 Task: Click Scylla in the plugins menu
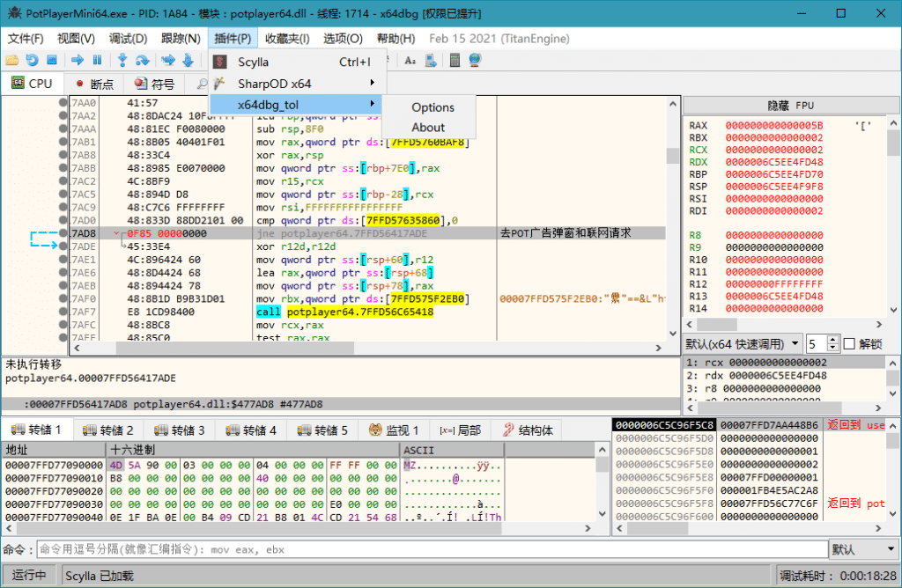[254, 62]
